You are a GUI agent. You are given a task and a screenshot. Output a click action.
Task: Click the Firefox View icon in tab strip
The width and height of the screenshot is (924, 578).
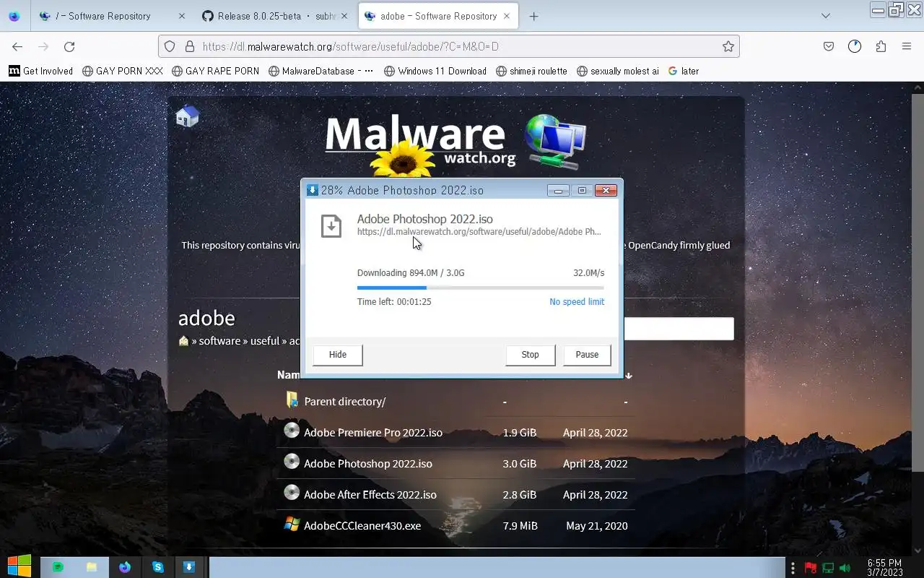(x=14, y=16)
